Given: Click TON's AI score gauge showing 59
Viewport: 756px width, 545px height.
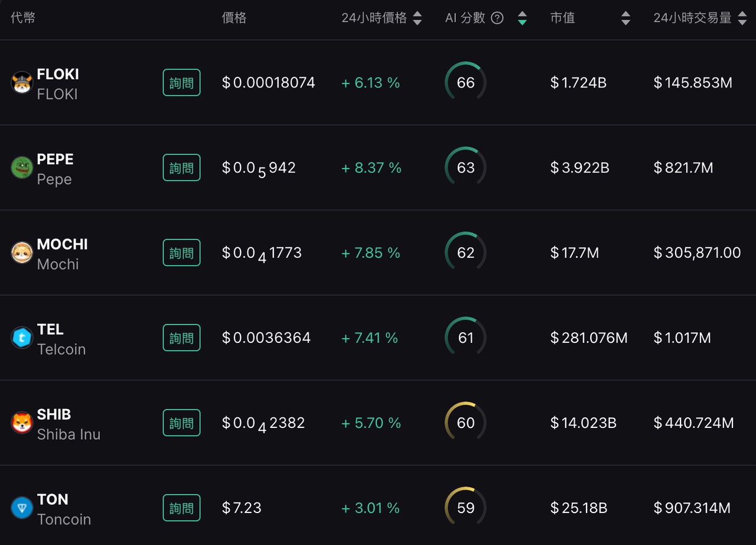Looking at the screenshot, I should point(465,507).
